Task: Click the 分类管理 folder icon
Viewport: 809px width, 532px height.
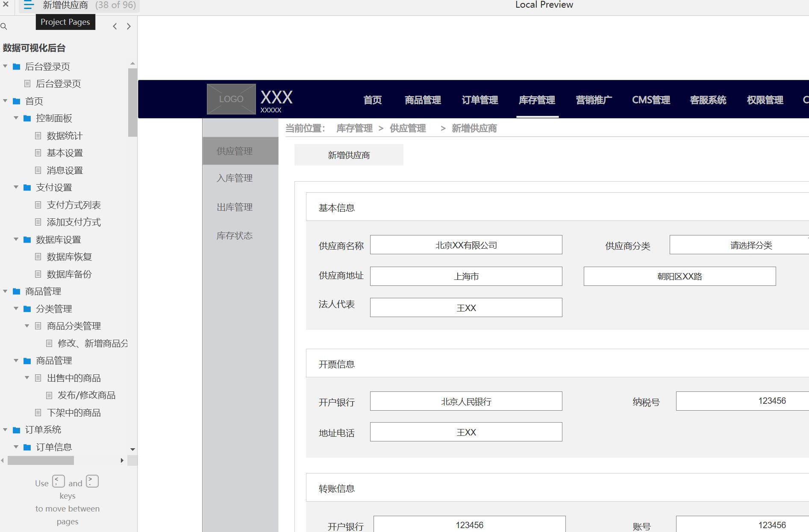Action: 27,309
